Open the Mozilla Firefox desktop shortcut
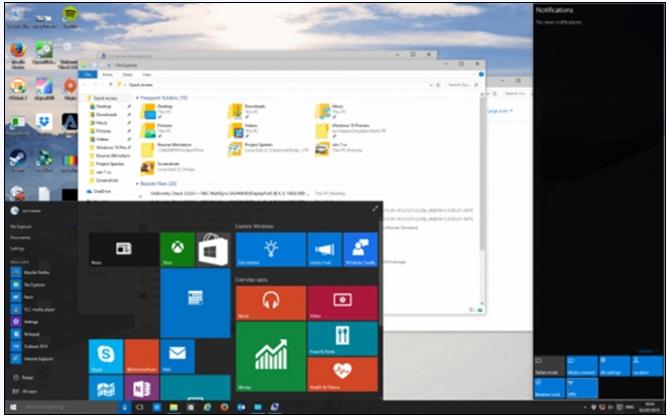667x415 pixels. (17, 55)
